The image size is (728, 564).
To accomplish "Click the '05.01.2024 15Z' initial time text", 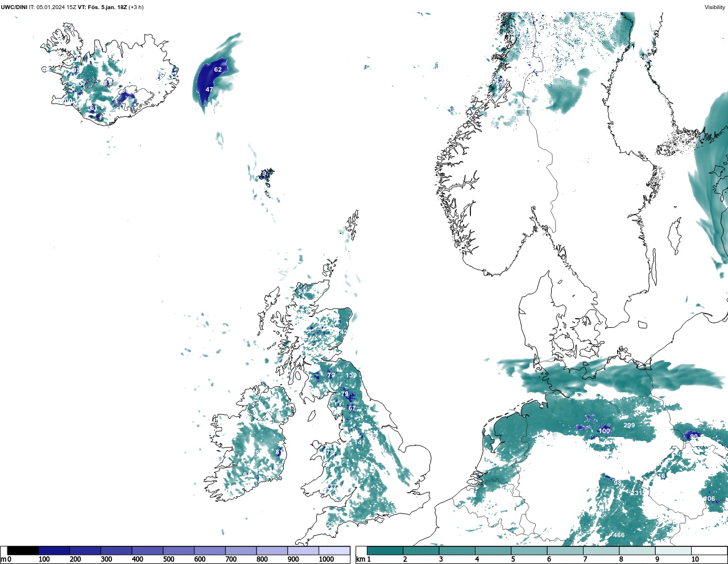I will (x=56, y=7).
